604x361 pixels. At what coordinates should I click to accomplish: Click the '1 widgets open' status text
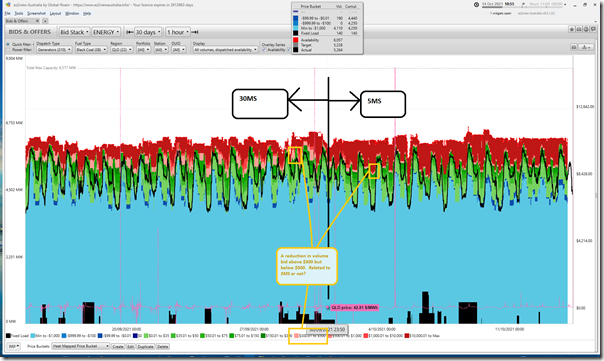pos(500,13)
